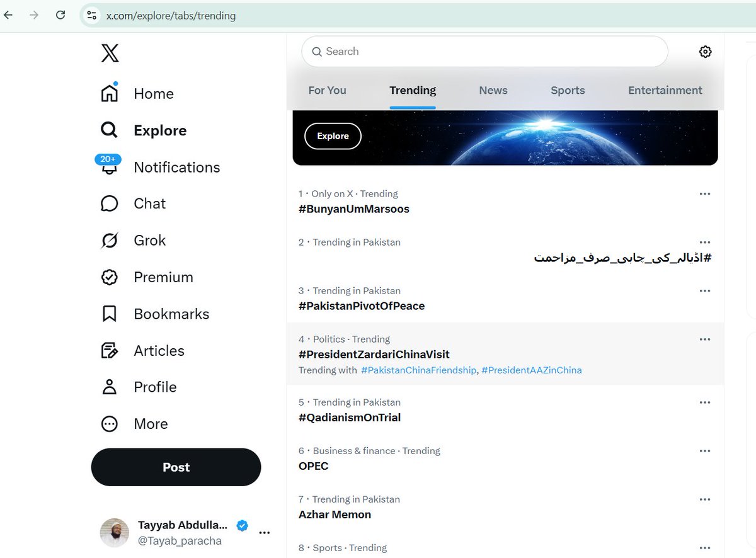Click the Post button

coord(176,467)
